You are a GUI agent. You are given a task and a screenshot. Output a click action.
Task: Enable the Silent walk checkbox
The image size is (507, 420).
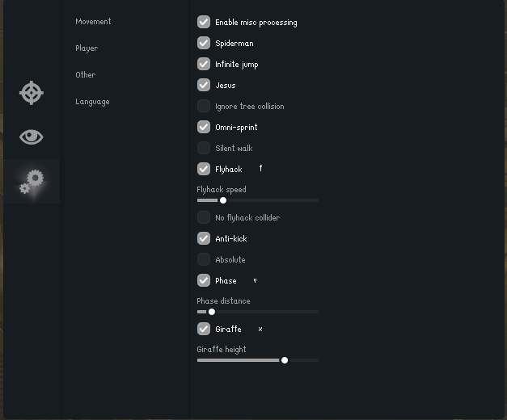click(204, 148)
